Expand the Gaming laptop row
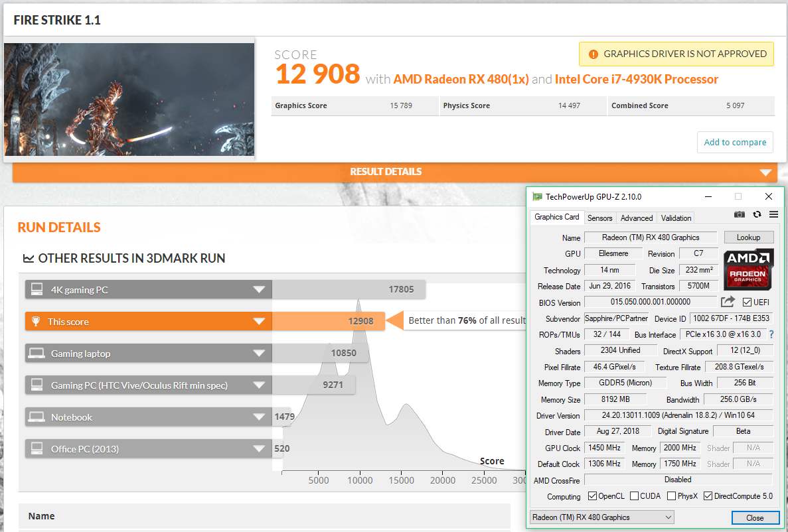The height and width of the screenshot is (532, 788). [259, 353]
